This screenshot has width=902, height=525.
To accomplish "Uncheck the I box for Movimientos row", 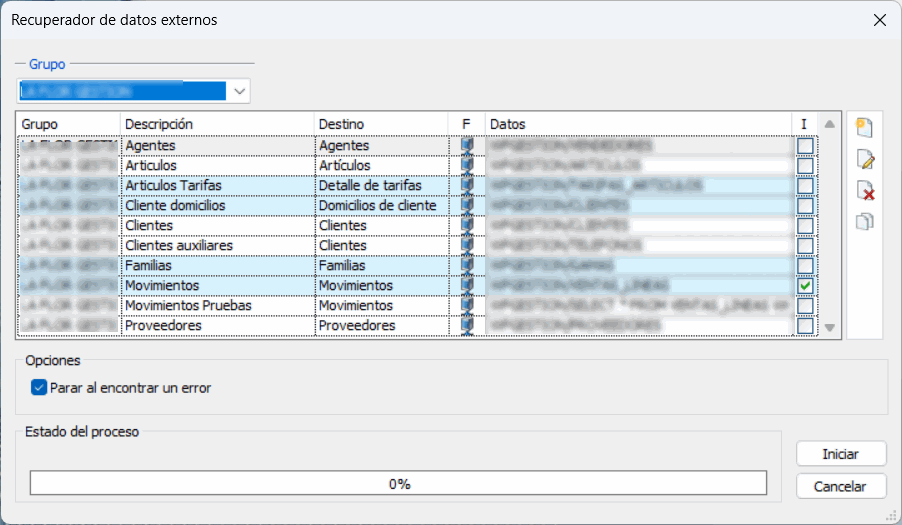I will (x=805, y=286).
